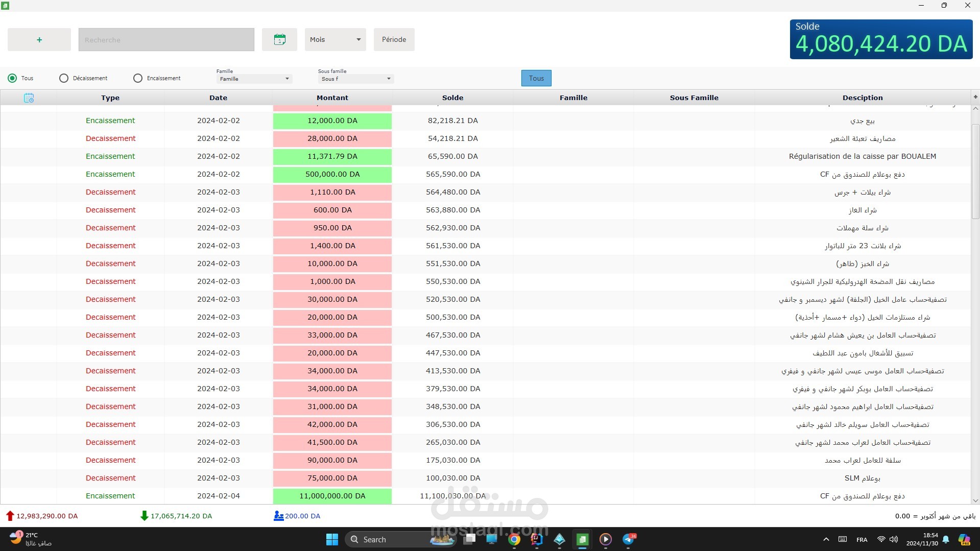Select the Encaissement radio button
Viewport: 980px width, 551px height.
(138, 78)
